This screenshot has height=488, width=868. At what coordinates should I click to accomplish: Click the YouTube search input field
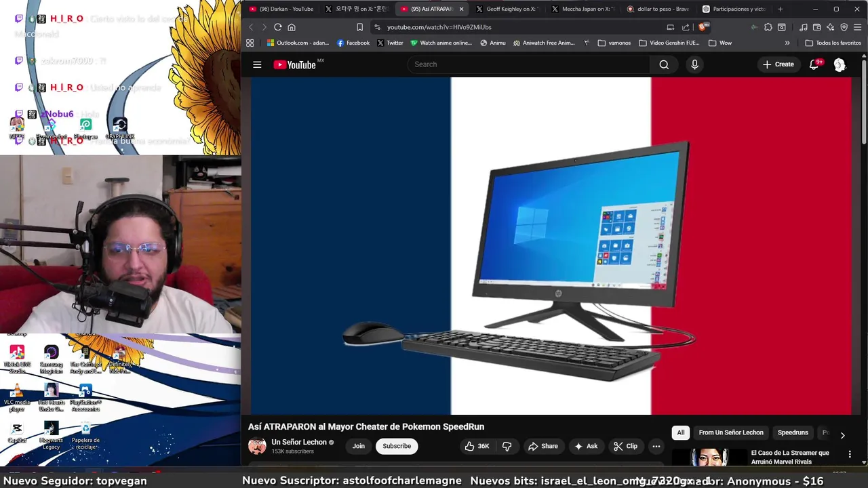point(529,64)
